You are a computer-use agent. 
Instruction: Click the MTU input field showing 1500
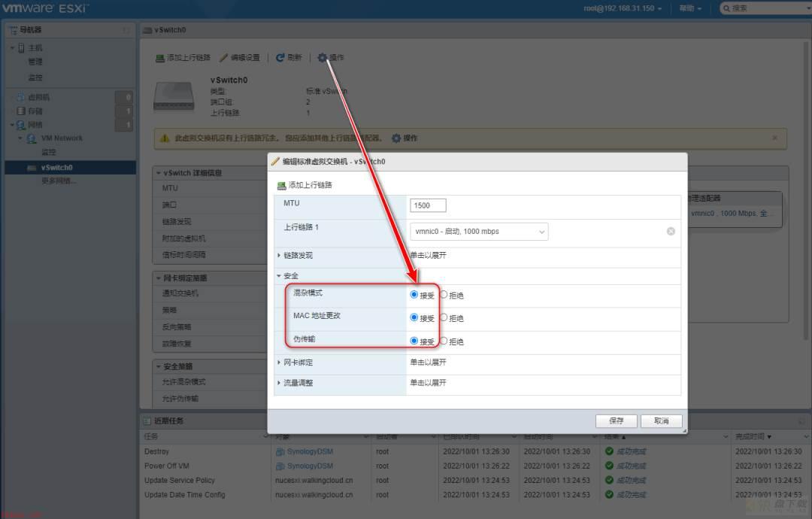[428, 205]
